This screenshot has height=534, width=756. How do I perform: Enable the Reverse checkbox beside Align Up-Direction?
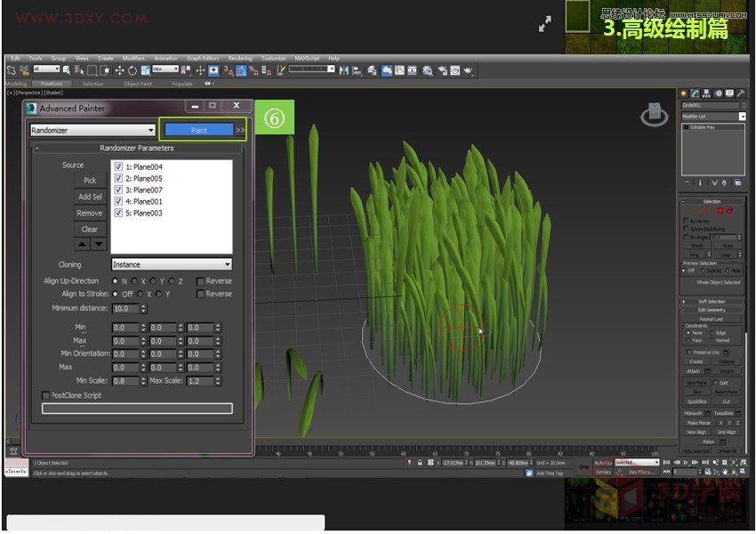click(200, 281)
